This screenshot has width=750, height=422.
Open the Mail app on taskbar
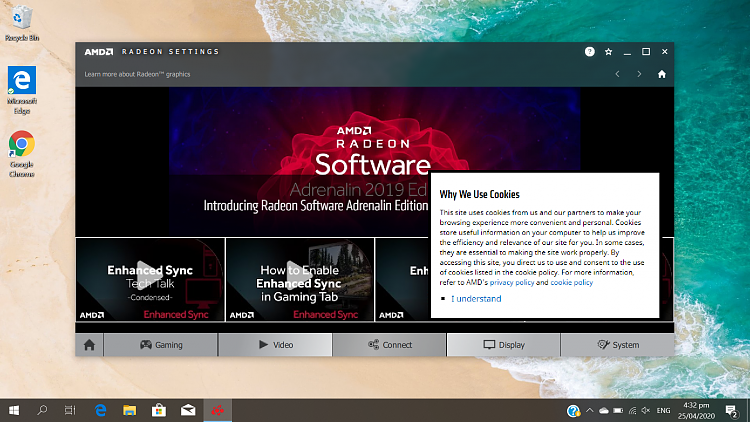click(188, 411)
